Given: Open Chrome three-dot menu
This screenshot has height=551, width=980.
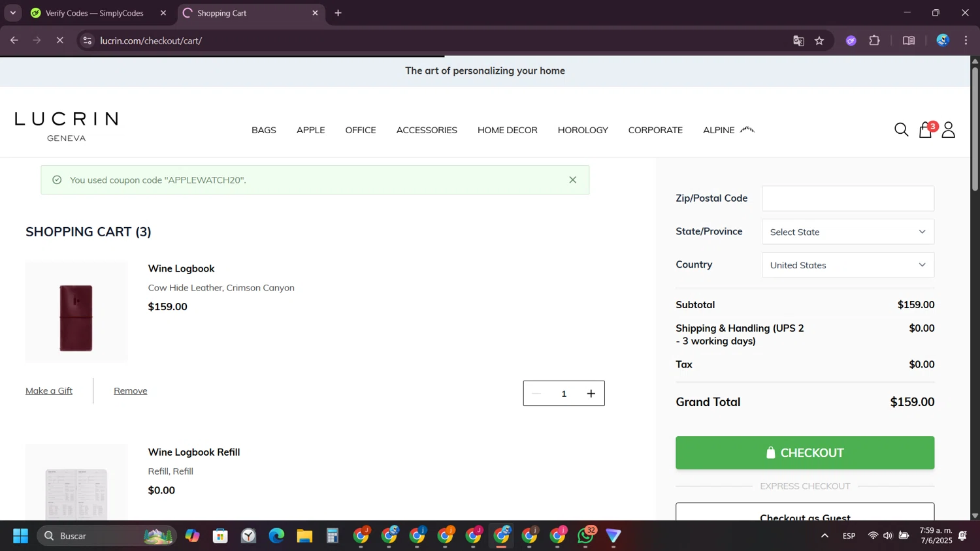Looking at the screenshot, I should pos(966,40).
